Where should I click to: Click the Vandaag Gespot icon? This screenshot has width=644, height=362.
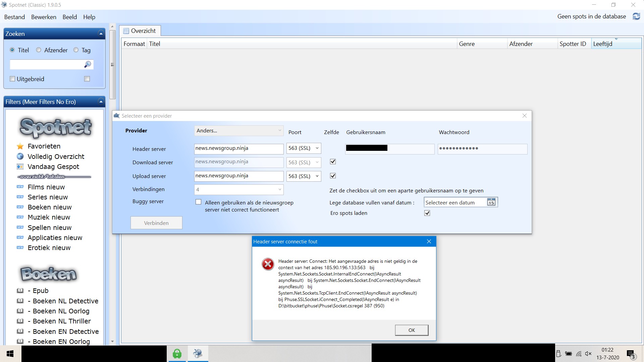[20, 167]
